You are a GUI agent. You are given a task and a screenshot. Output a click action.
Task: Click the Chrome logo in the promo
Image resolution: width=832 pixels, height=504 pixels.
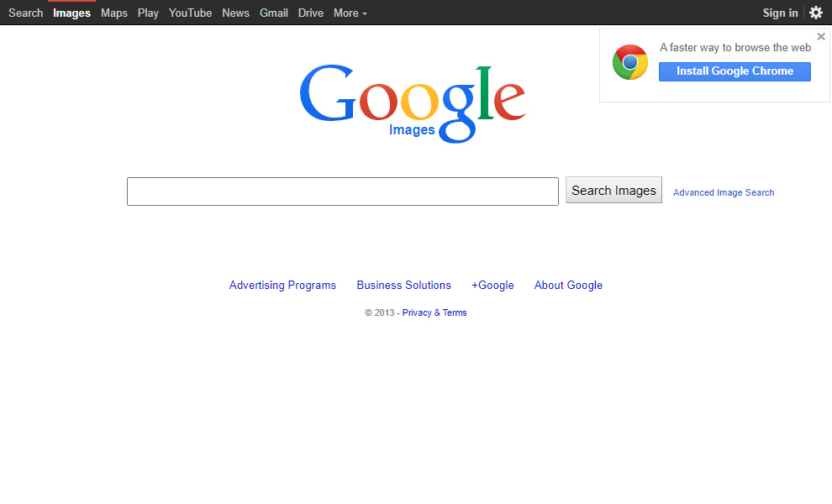click(629, 63)
